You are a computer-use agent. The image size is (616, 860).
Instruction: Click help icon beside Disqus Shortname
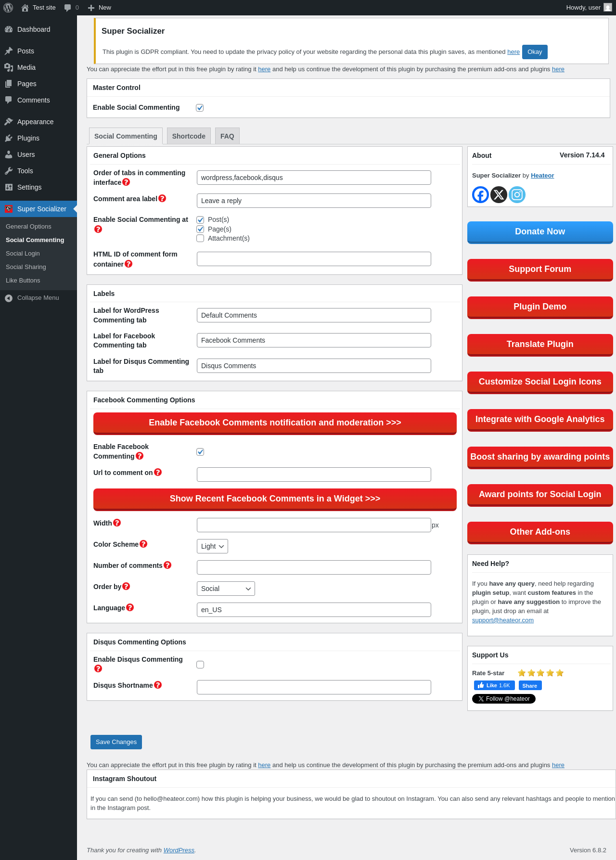coord(158,685)
